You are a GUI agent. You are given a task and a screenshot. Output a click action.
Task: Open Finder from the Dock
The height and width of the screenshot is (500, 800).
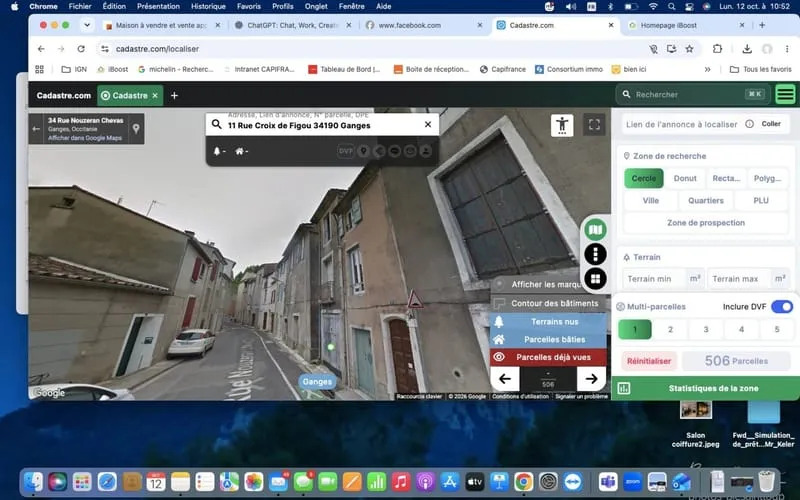click(34, 481)
